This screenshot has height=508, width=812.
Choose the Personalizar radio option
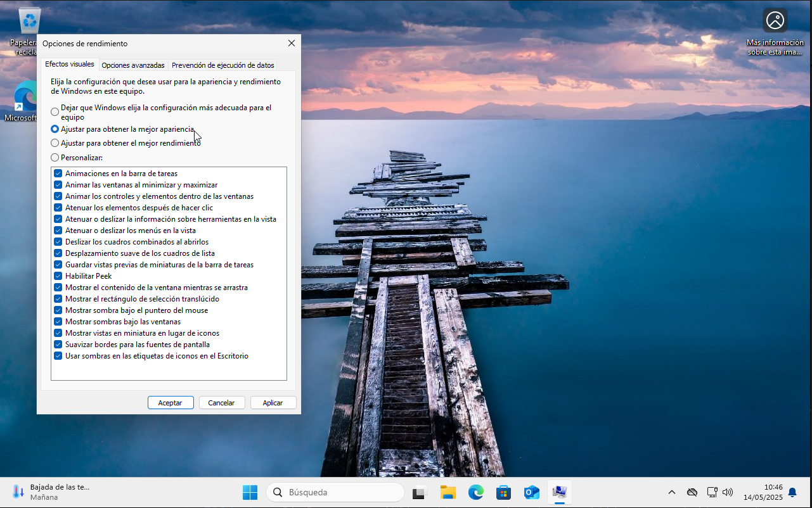[x=55, y=158]
